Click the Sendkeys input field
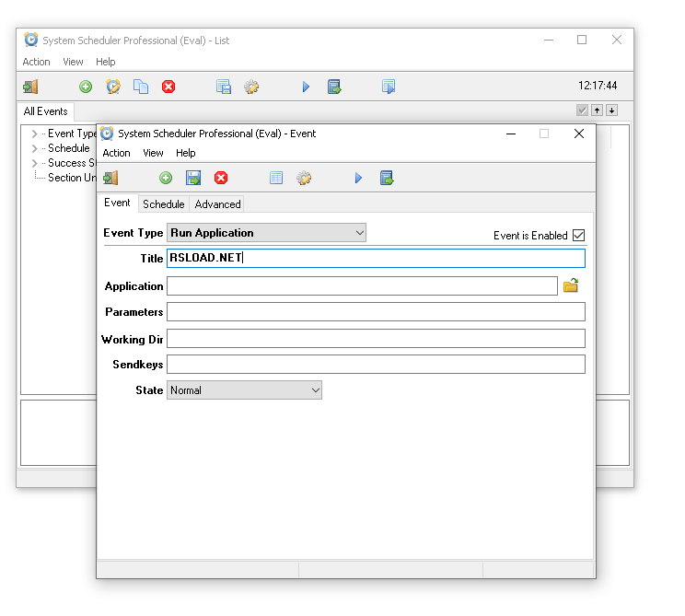Image resolution: width=685 pixels, height=616 pixels. tap(376, 364)
